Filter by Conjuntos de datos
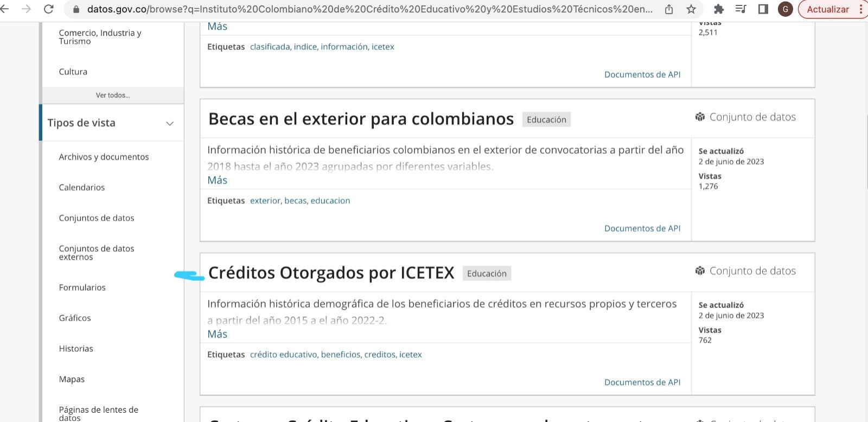 (x=97, y=218)
